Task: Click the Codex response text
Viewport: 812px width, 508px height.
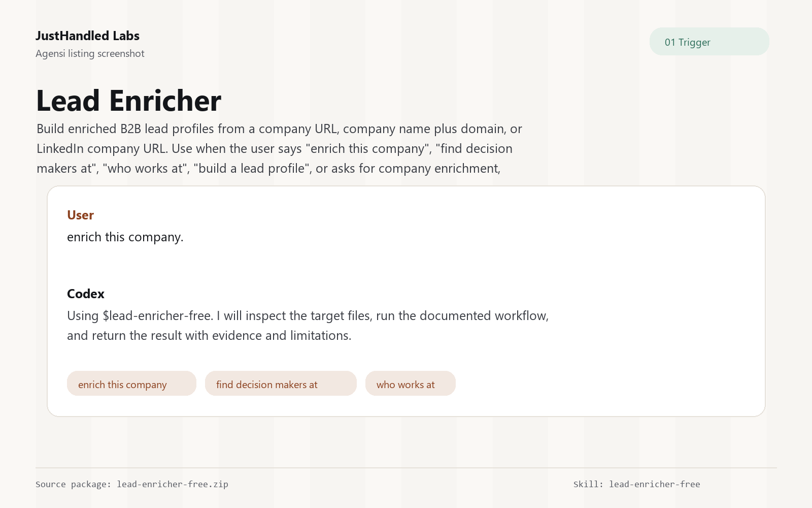Action: click(308, 326)
